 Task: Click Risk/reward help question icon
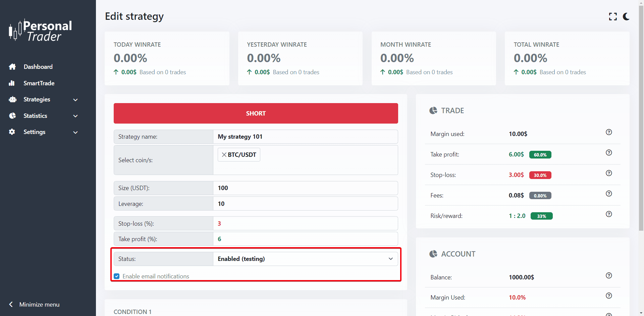pyautogui.click(x=609, y=214)
